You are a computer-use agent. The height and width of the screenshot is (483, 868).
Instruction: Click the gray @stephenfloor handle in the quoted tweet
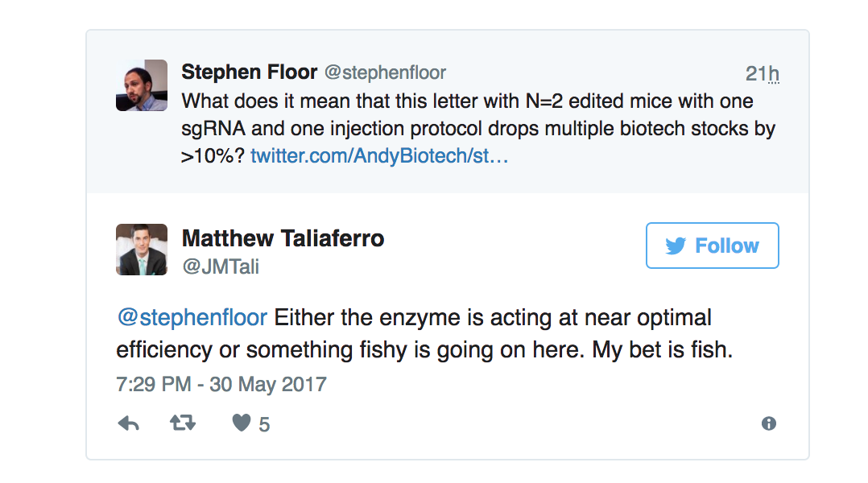coord(385,73)
